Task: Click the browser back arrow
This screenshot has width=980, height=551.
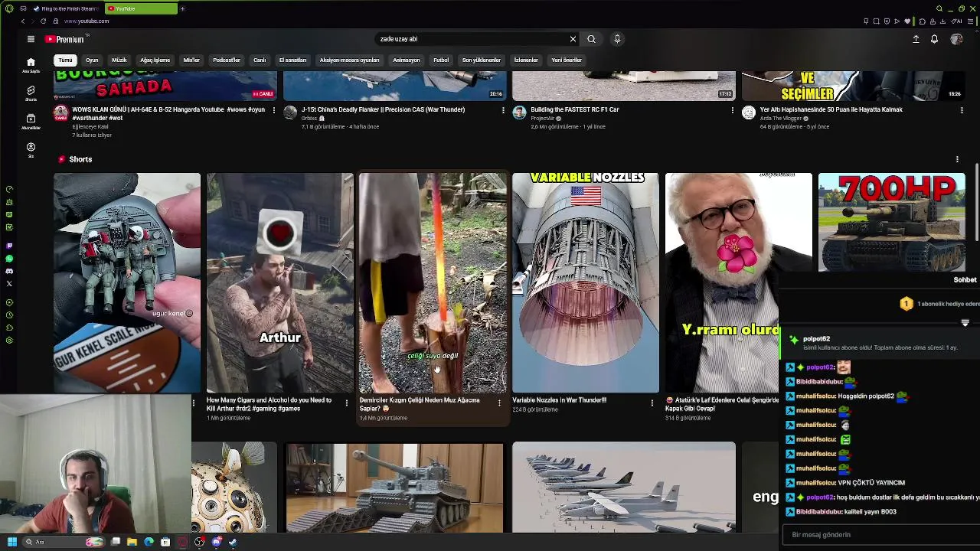Action: 23,21
